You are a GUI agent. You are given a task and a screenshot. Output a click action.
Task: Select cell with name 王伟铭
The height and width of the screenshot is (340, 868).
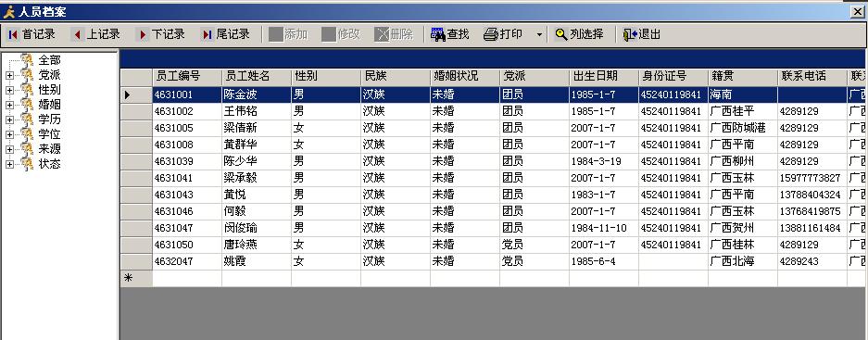click(x=257, y=111)
